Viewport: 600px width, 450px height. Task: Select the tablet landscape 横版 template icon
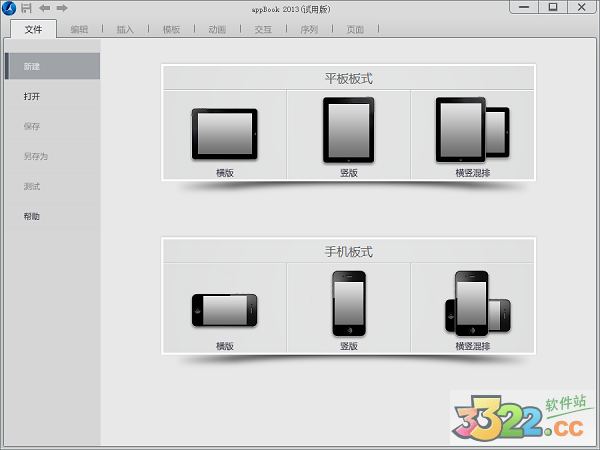pyautogui.click(x=225, y=134)
